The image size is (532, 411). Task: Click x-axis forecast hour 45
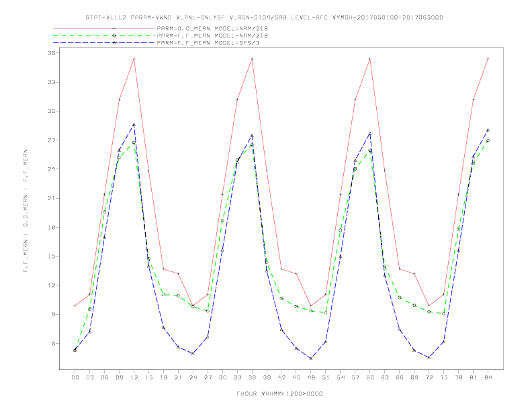[x=296, y=377]
